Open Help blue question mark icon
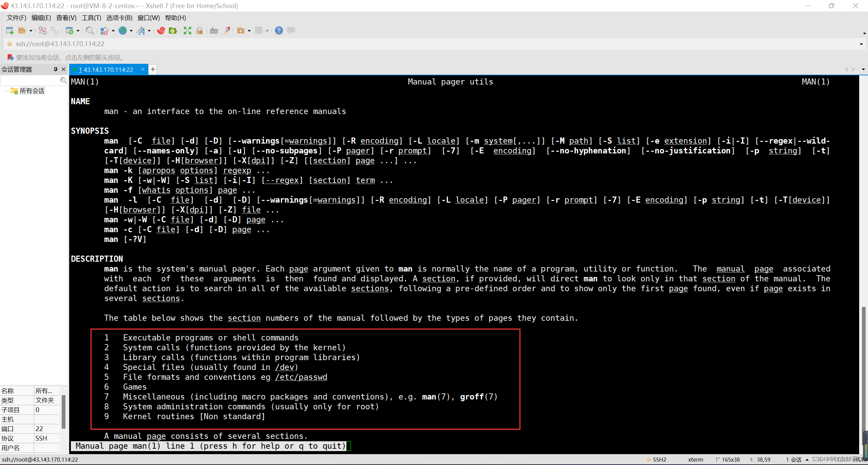Image resolution: width=868 pixels, height=465 pixels. click(x=279, y=31)
